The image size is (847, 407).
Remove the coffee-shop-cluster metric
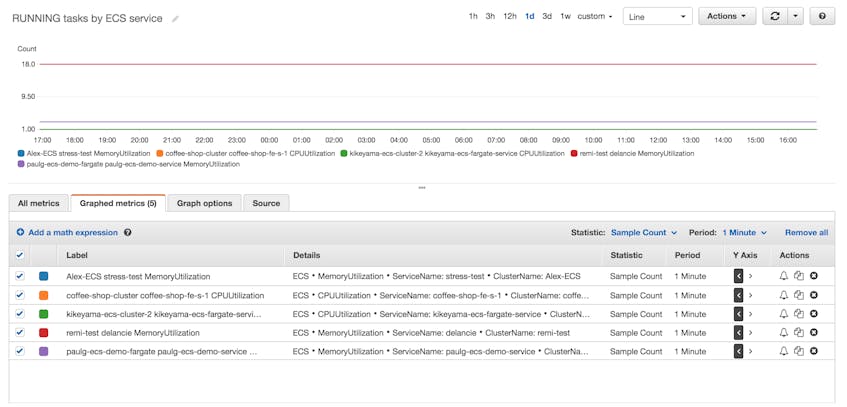tap(814, 295)
